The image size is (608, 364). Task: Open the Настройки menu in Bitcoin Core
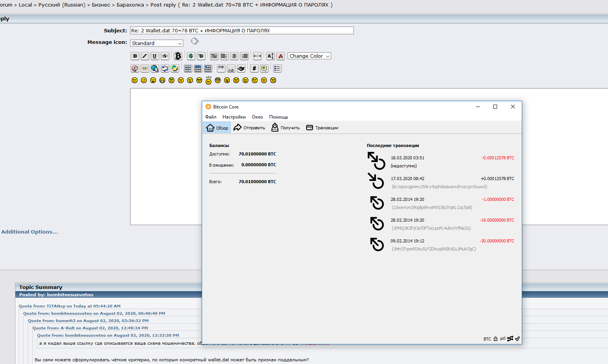(x=234, y=117)
